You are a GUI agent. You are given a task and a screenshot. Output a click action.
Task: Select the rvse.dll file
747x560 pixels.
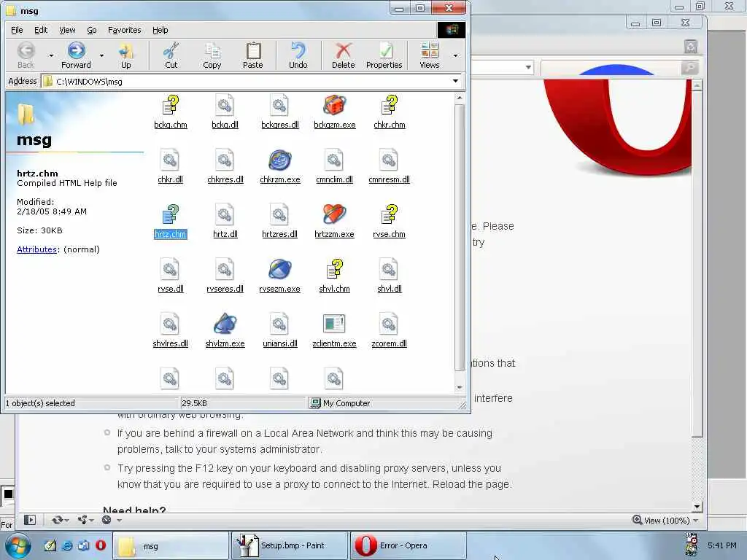(x=170, y=276)
